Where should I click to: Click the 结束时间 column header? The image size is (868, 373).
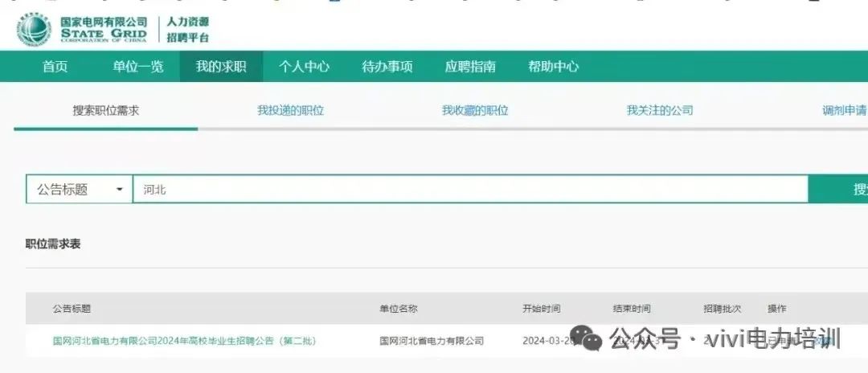coord(632,309)
